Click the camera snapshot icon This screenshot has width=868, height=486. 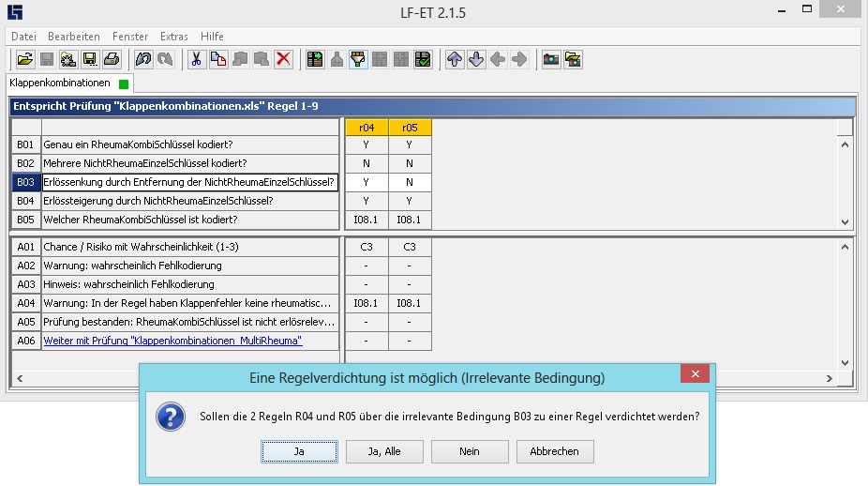pos(551,59)
